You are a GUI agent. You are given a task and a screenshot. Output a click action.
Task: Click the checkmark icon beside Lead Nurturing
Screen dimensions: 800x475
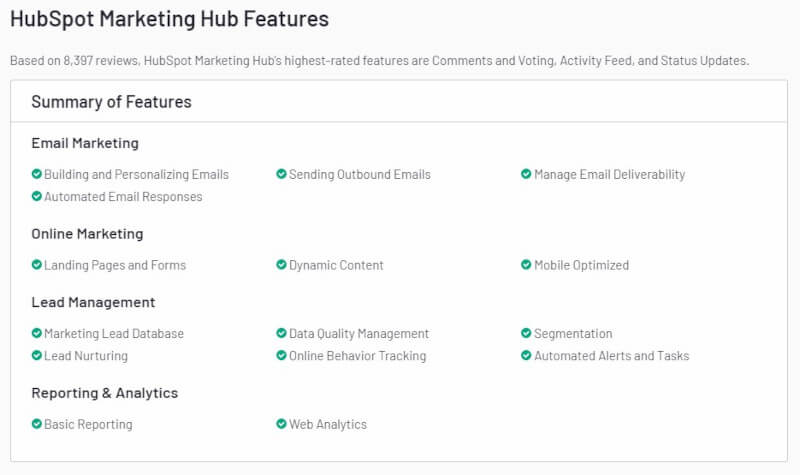[37, 356]
